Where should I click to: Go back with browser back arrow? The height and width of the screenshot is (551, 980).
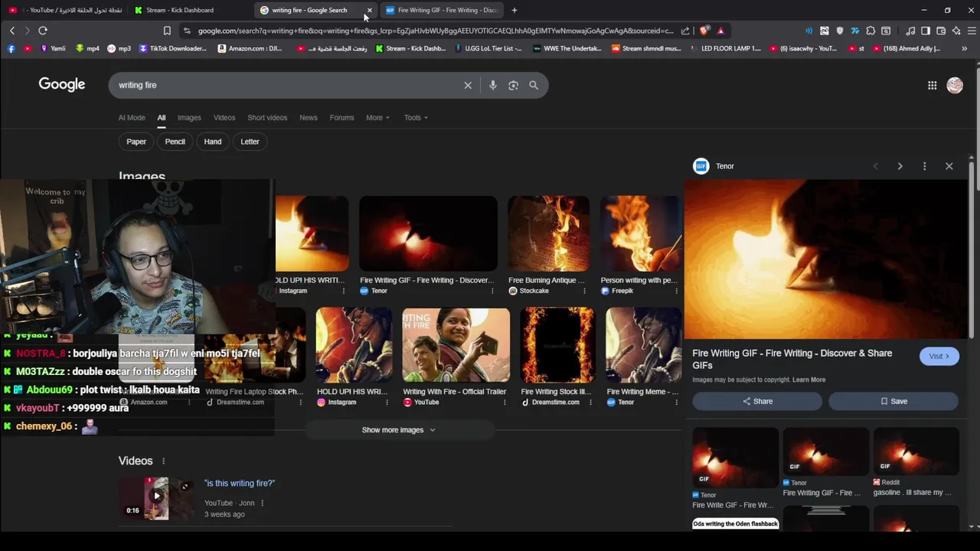pos(12,31)
